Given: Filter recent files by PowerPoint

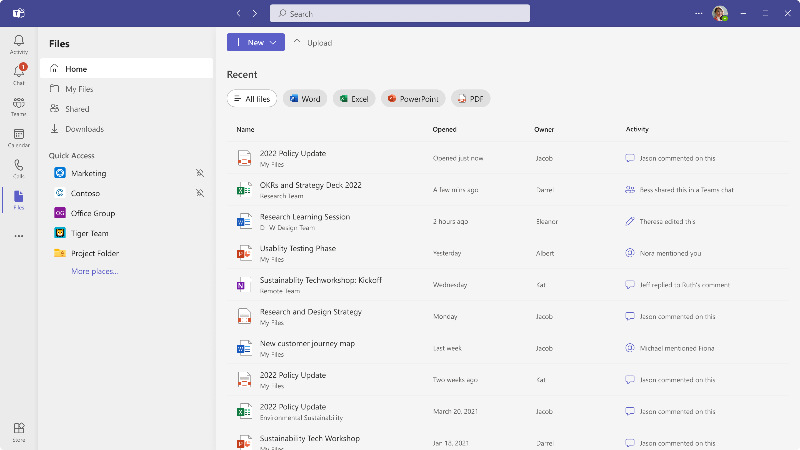Looking at the screenshot, I should [x=412, y=99].
